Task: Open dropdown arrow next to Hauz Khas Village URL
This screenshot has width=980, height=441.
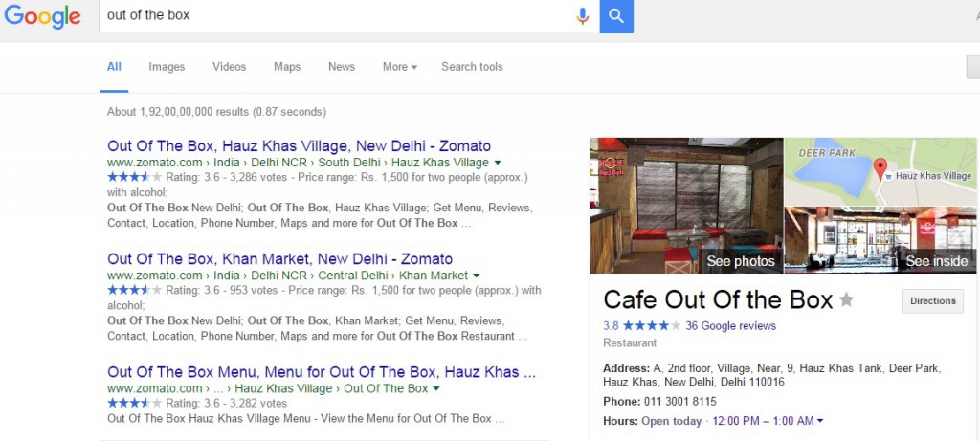Action: click(x=498, y=163)
